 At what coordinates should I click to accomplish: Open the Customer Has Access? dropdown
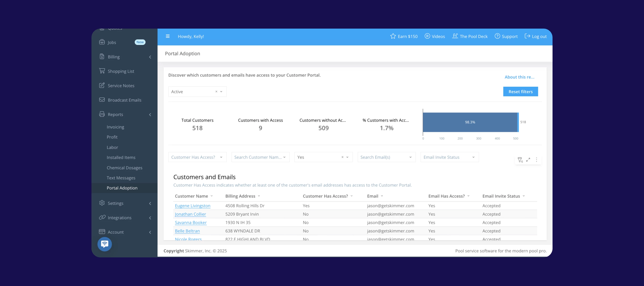tap(197, 157)
